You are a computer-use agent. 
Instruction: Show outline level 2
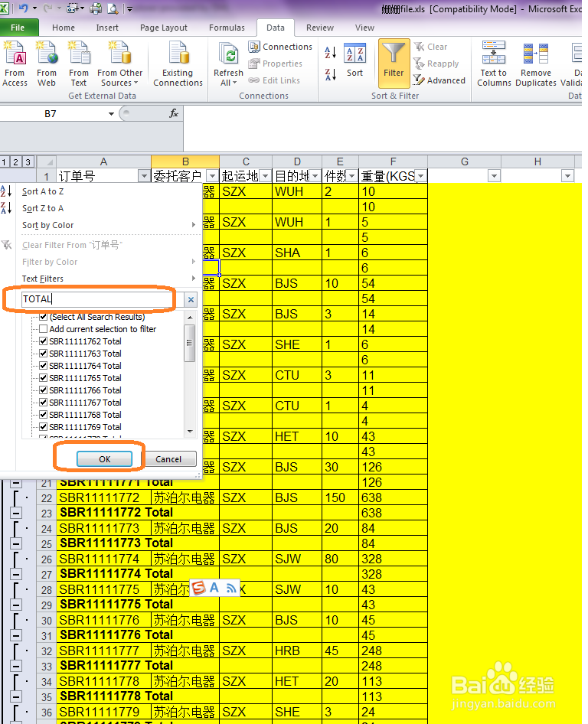coord(16,162)
